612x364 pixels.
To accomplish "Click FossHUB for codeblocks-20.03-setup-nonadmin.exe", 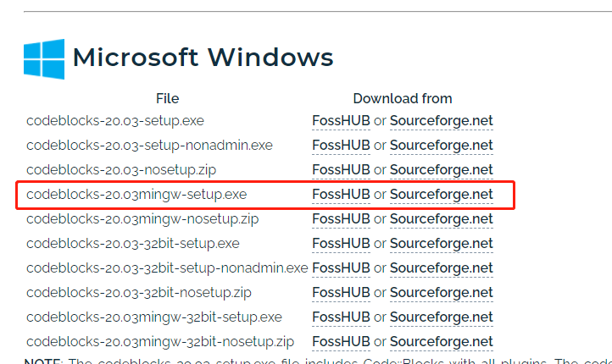I will click(x=341, y=146).
